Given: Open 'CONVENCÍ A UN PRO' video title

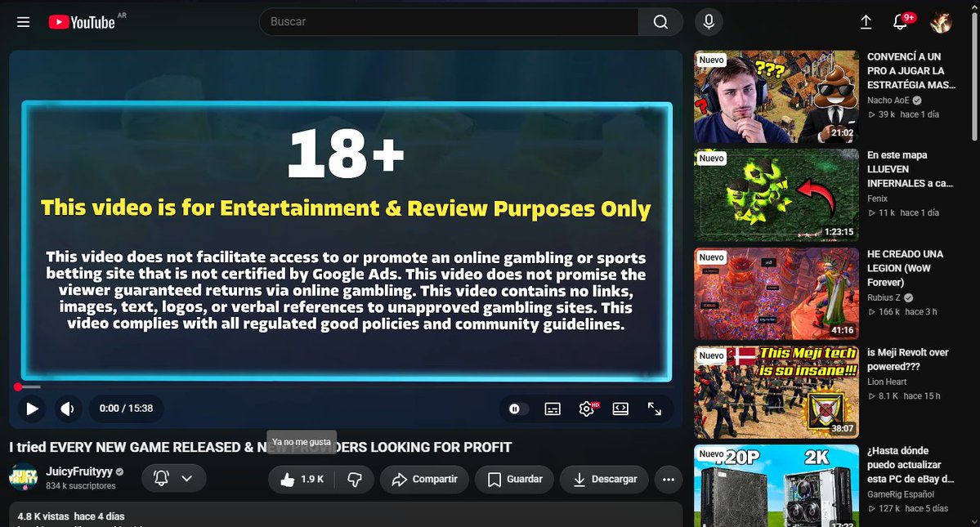Looking at the screenshot, I should tap(911, 70).
